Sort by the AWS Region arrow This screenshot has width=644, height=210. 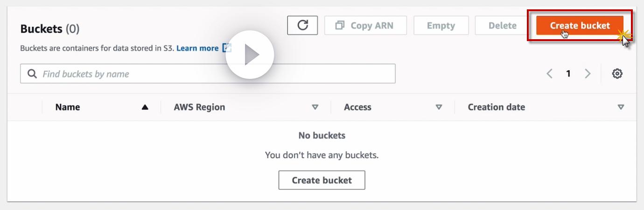(x=315, y=107)
